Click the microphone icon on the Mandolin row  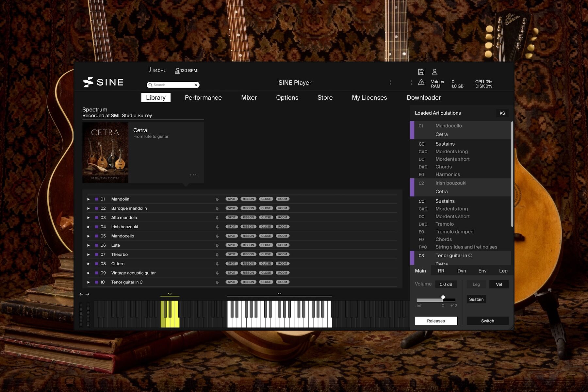[217, 199]
